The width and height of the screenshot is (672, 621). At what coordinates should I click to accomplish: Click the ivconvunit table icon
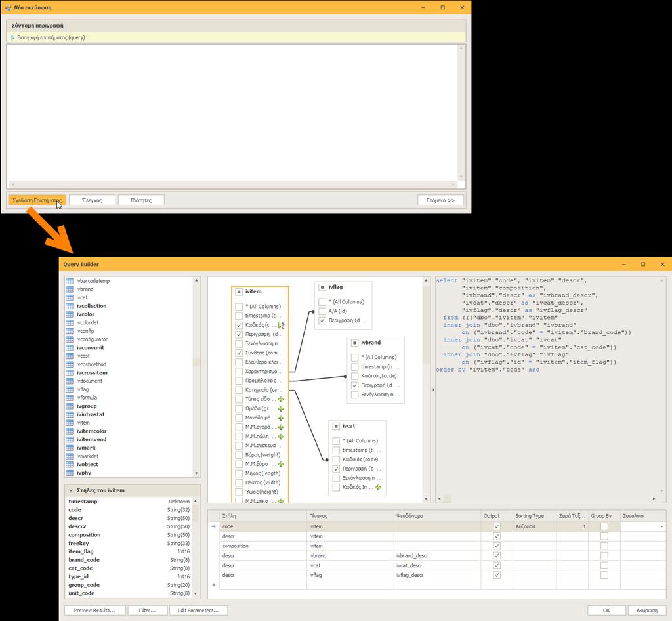pyautogui.click(x=70, y=347)
